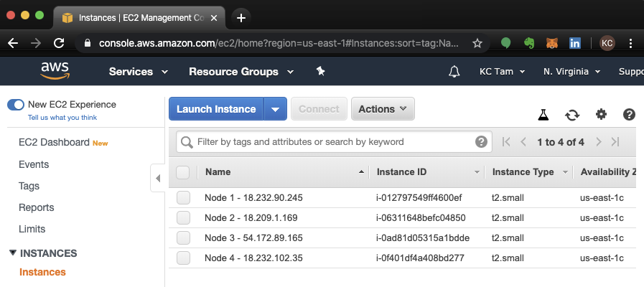
Task: Open the Resource Groups menu
Action: 241,72
